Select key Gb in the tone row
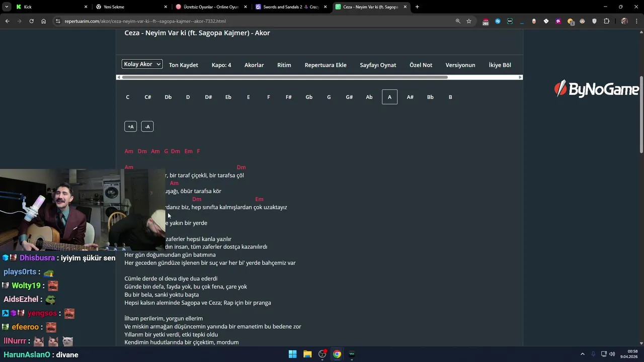The width and height of the screenshot is (644, 362). pyautogui.click(x=309, y=97)
